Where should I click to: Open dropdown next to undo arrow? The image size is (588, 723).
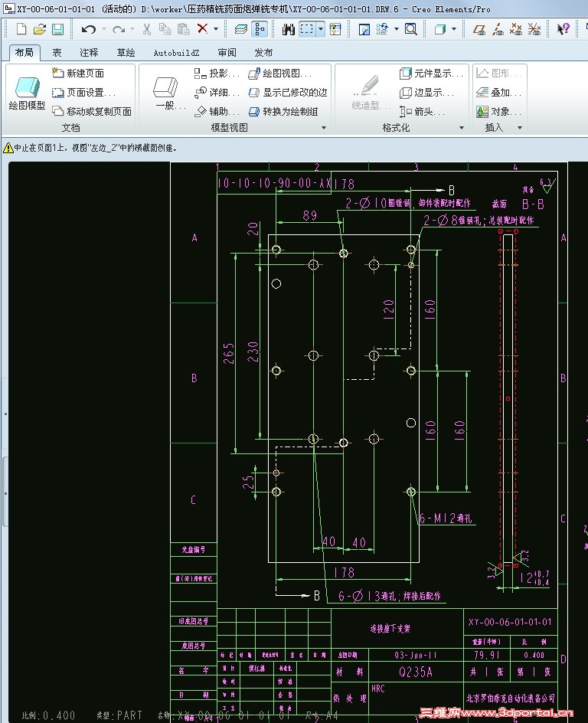pyautogui.click(x=103, y=29)
